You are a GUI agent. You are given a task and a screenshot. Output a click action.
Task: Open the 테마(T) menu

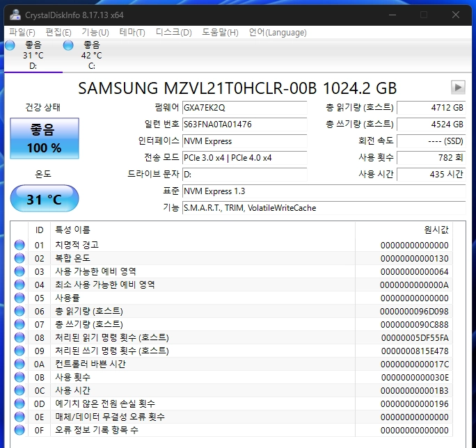pyautogui.click(x=132, y=32)
